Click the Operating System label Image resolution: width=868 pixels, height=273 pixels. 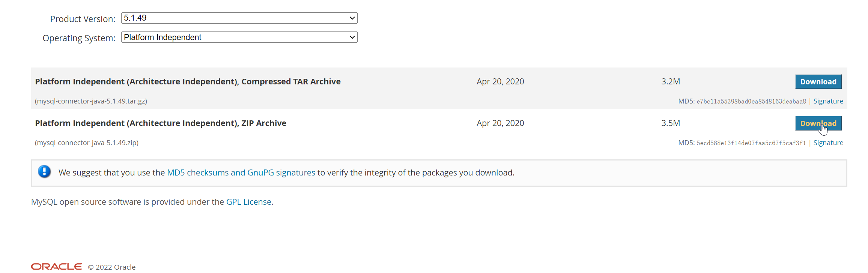tap(79, 38)
